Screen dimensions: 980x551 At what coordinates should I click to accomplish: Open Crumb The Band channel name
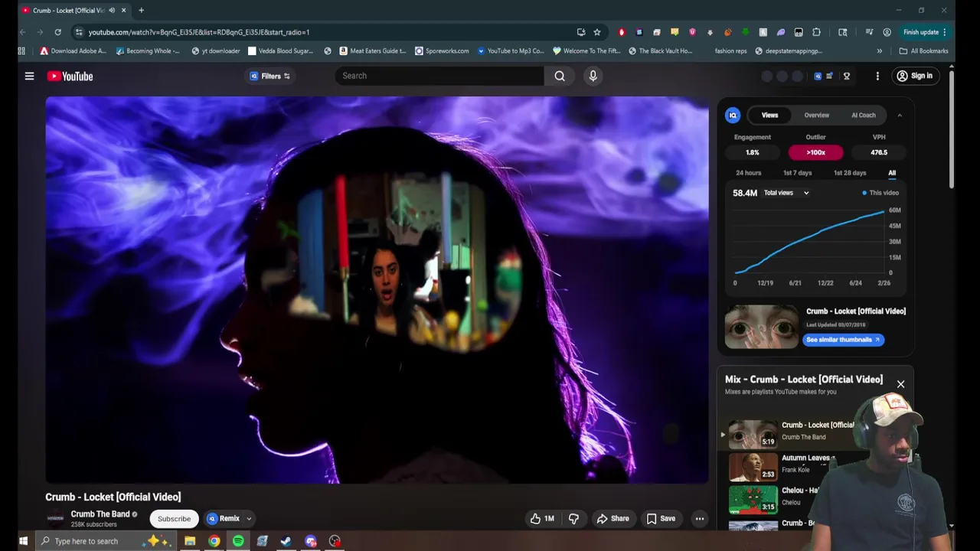pyautogui.click(x=100, y=514)
